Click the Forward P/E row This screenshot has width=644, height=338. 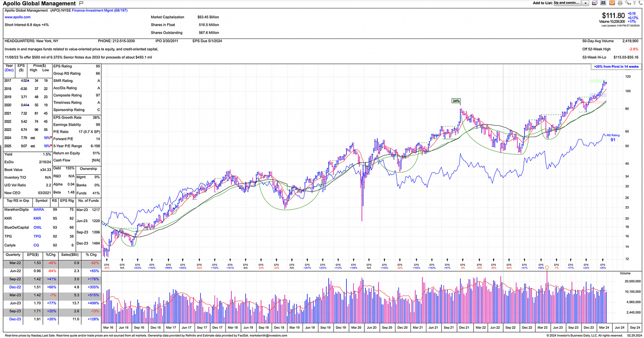coord(77,139)
